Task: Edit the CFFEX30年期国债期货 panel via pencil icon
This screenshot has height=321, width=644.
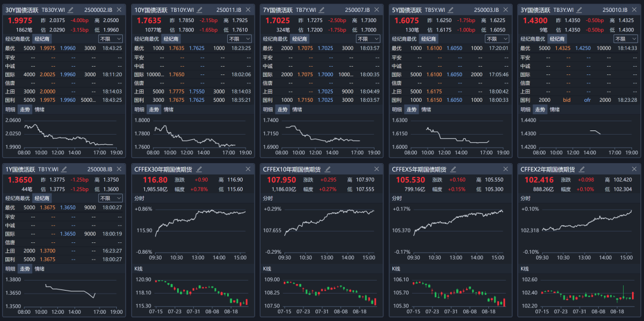Action: click(200, 169)
